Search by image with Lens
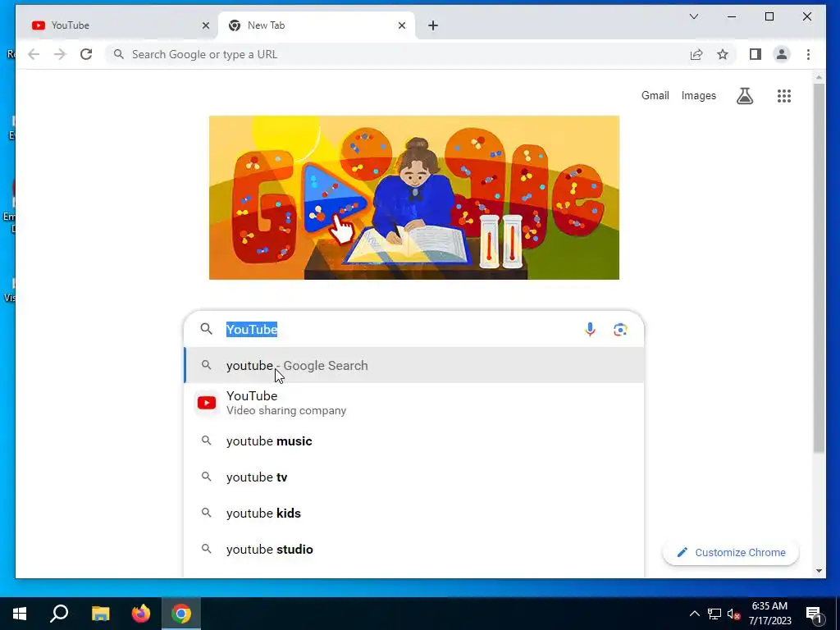 point(620,330)
